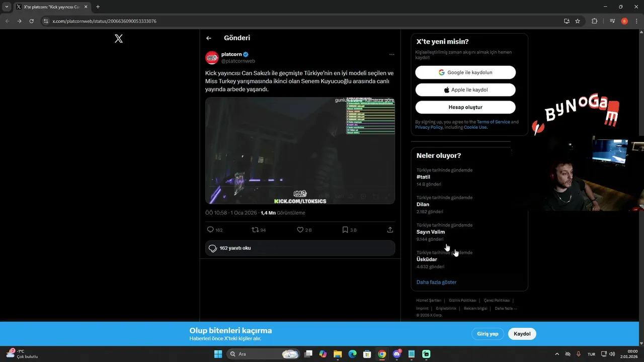Open Hizmet Şartları footer link
Image resolution: width=644 pixels, height=362 pixels.
pos(429,300)
